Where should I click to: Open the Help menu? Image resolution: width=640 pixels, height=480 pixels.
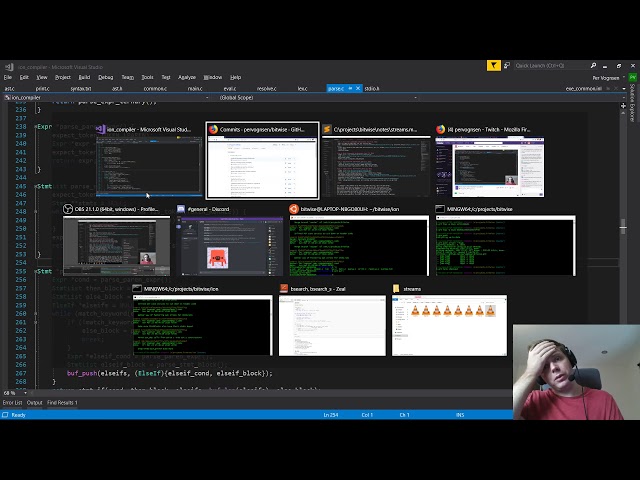tap(236, 77)
